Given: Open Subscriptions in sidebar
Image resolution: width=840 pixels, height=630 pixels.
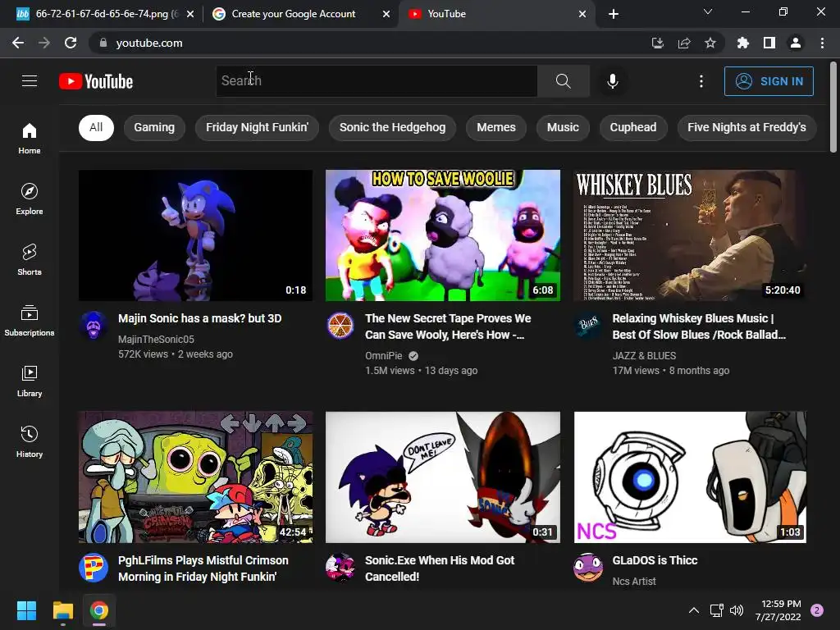Looking at the screenshot, I should coord(30,321).
